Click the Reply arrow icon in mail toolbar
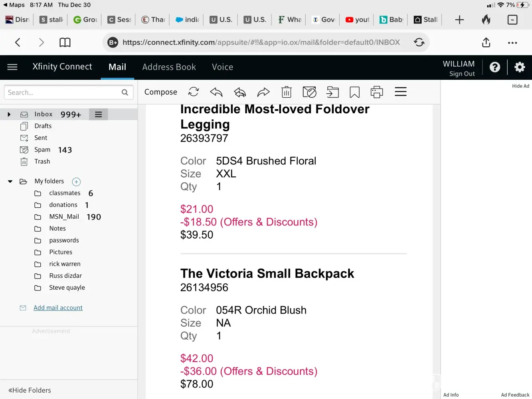 tap(216, 92)
